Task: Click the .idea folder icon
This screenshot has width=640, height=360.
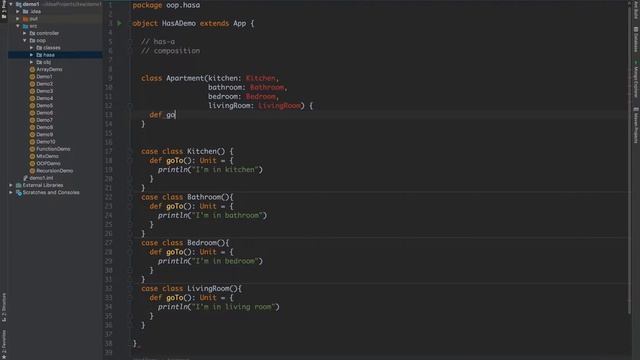Action: 26,11
